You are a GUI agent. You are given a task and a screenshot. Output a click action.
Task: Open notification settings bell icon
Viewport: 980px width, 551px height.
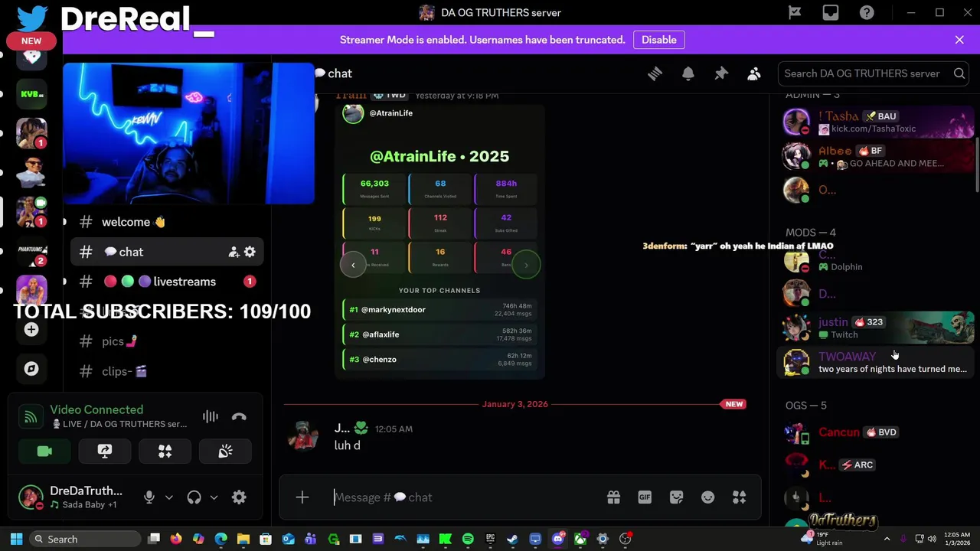(x=688, y=73)
